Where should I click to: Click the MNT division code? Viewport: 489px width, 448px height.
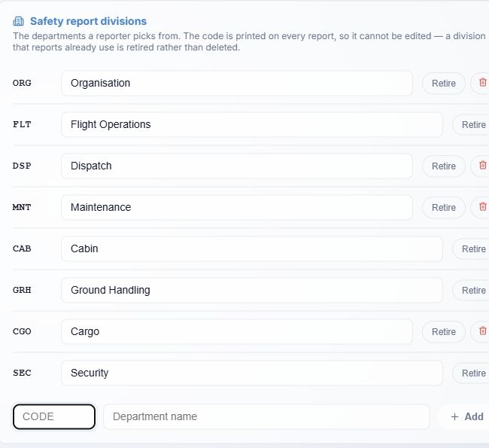[22, 207]
